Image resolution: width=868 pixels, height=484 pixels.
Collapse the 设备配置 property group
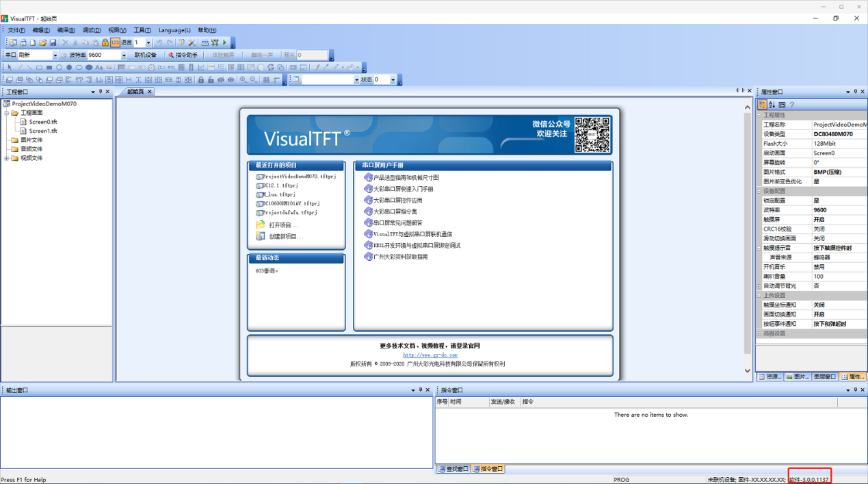[759, 191]
